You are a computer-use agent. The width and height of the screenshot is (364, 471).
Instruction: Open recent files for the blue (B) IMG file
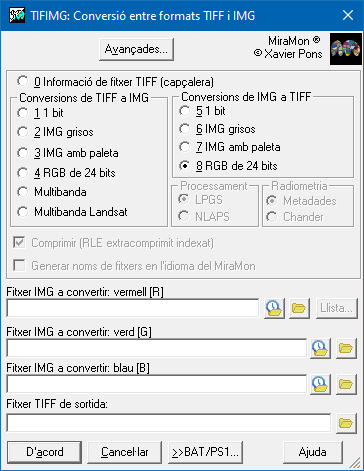click(320, 384)
